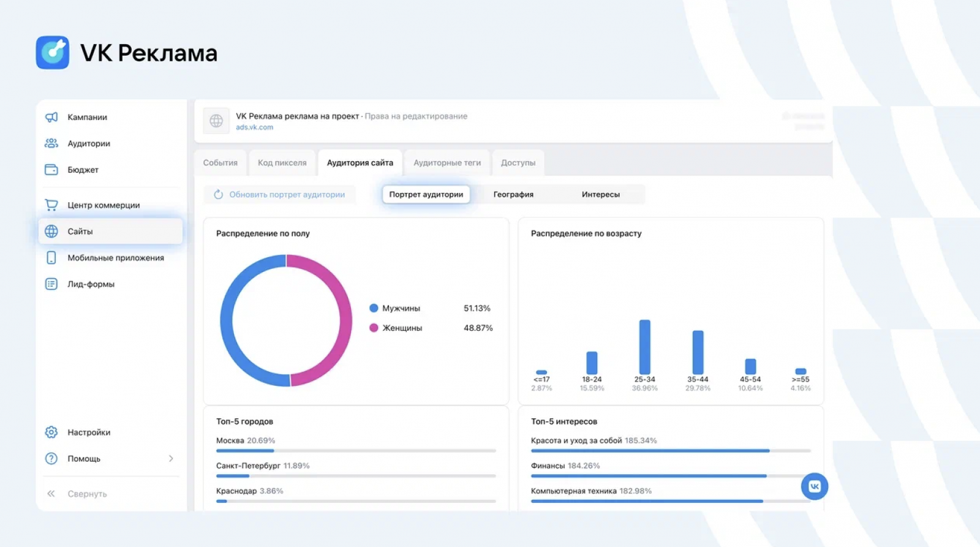Click Обновить портрет аудитории button
Image resolution: width=980 pixels, height=547 pixels.
coord(280,195)
